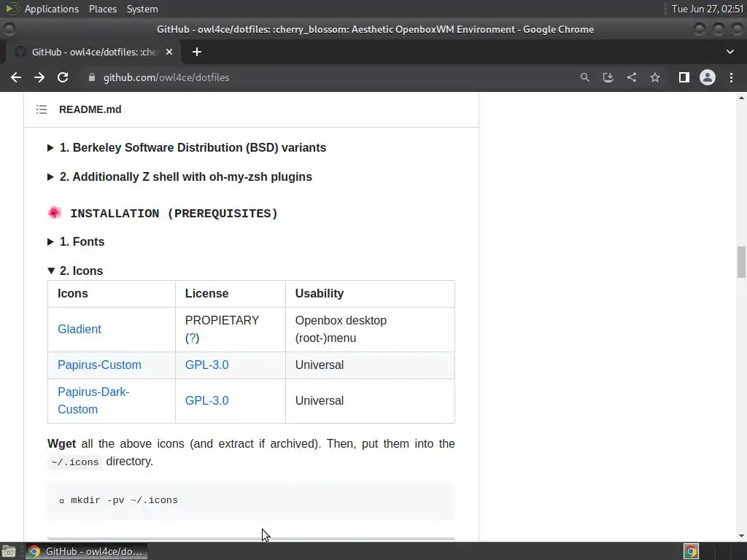Open the Applications menu
Screen dimensions: 747x560
[52, 9]
